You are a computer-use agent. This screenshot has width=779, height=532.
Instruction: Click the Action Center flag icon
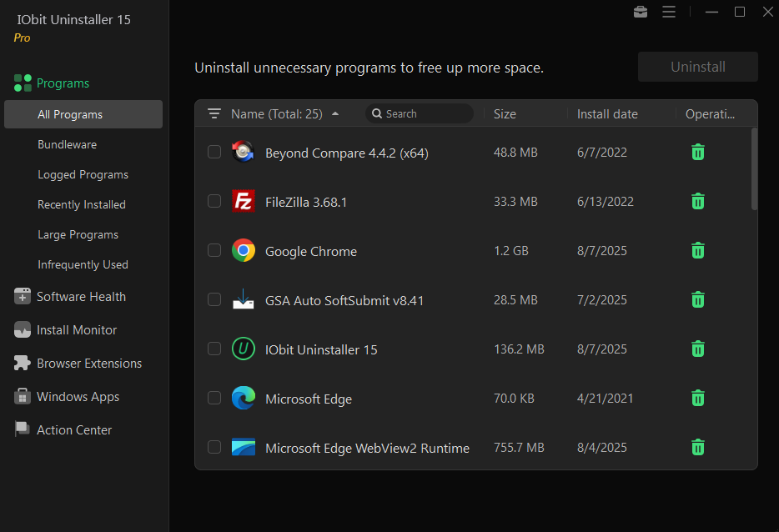(x=23, y=429)
